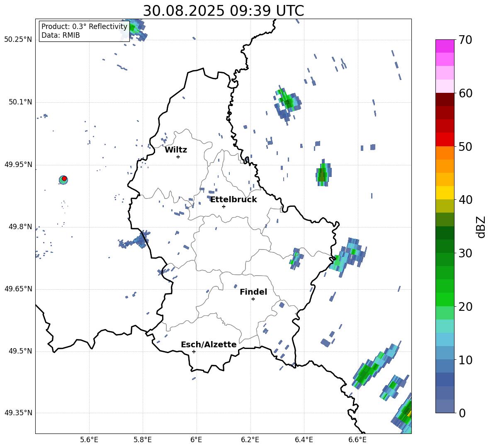491x448 pixels.
Task: Select the Findel city label
Action: (253, 292)
